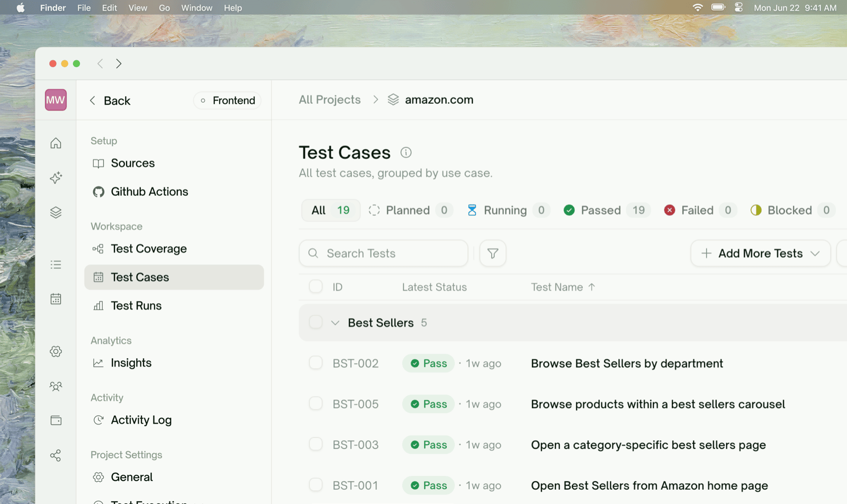Screen dimensions: 847x504
Task: Open the Frontend project selector
Action: pos(228,100)
